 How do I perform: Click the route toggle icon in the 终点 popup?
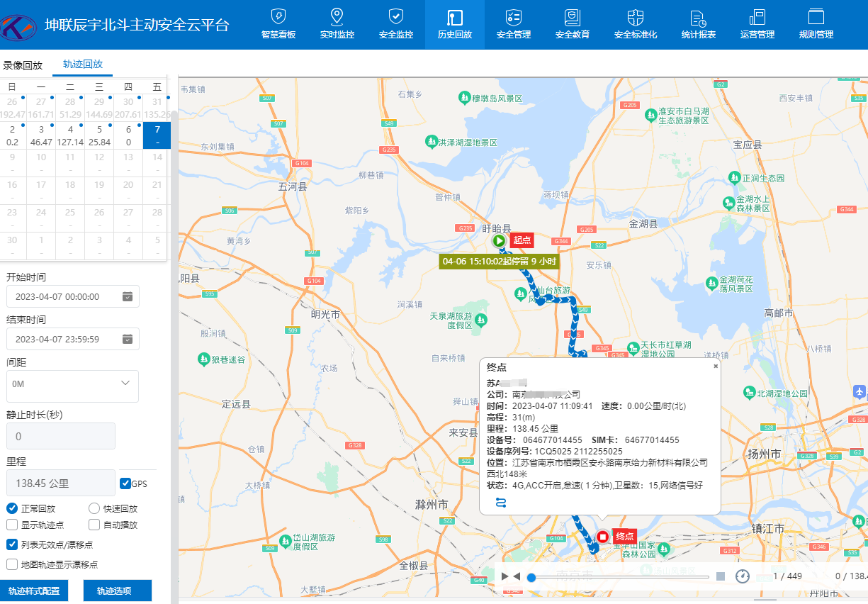tap(501, 503)
